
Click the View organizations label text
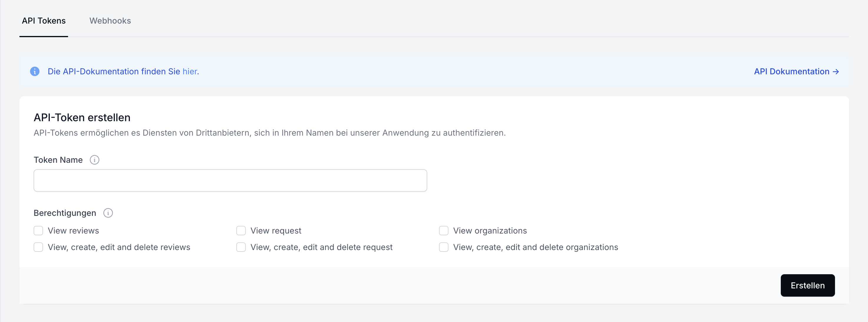tap(490, 231)
